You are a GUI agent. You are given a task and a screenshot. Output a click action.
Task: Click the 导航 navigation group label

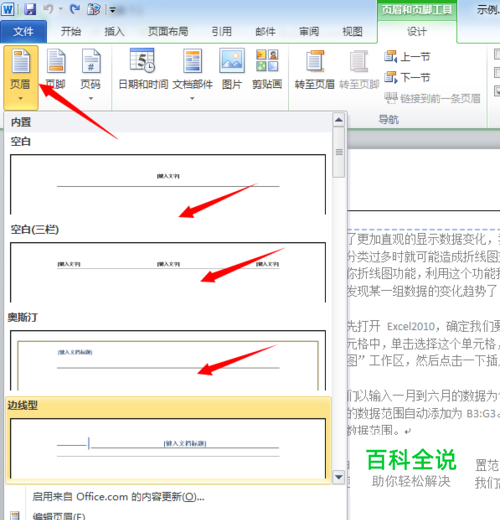[x=389, y=119]
